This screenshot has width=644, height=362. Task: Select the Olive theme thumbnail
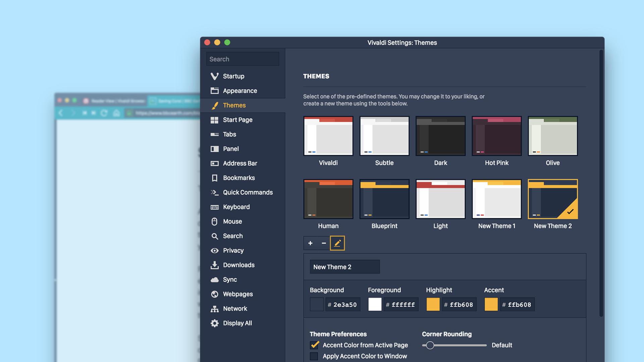click(x=553, y=136)
